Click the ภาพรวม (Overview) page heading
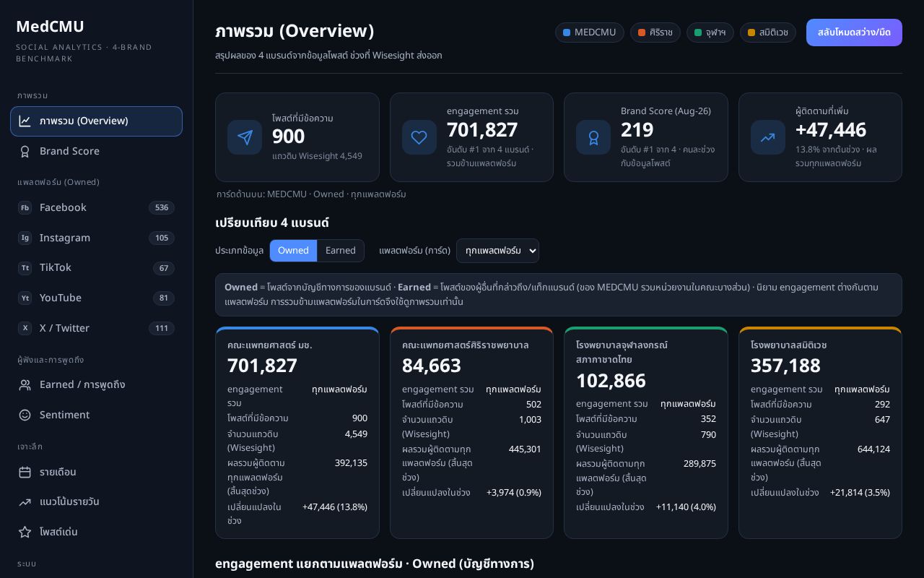924x578 pixels. (295, 31)
